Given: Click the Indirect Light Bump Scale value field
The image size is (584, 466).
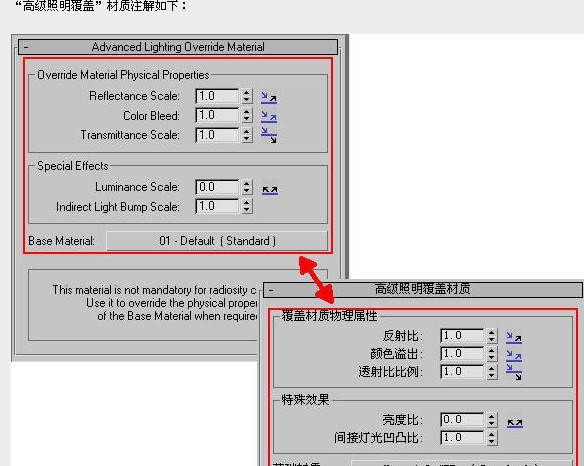Looking at the screenshot, I should 217,206.
